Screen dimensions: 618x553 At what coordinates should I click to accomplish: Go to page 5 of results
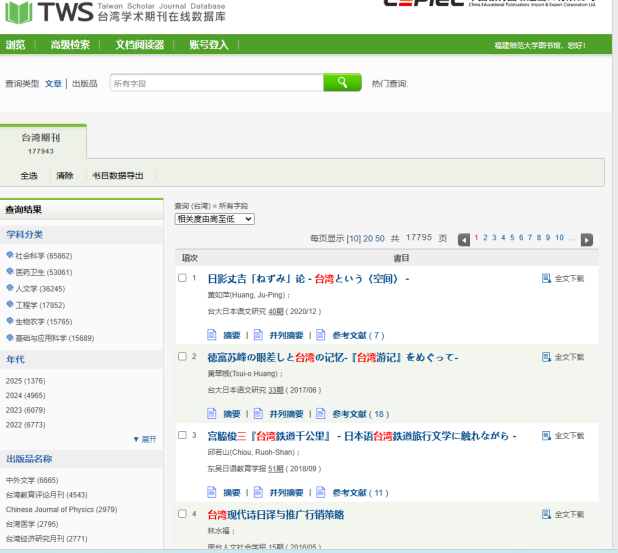(512, 238)
